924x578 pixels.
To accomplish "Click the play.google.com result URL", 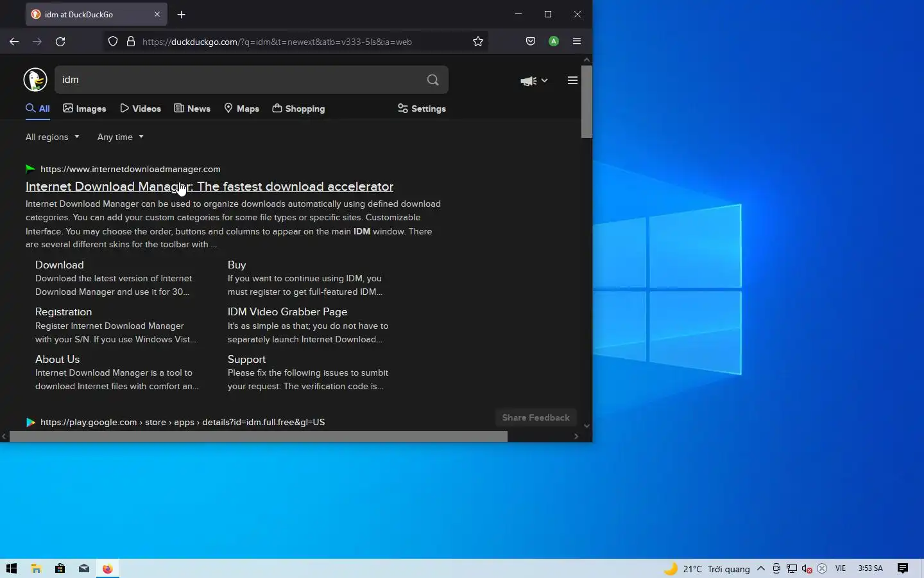I will point(182,422).
